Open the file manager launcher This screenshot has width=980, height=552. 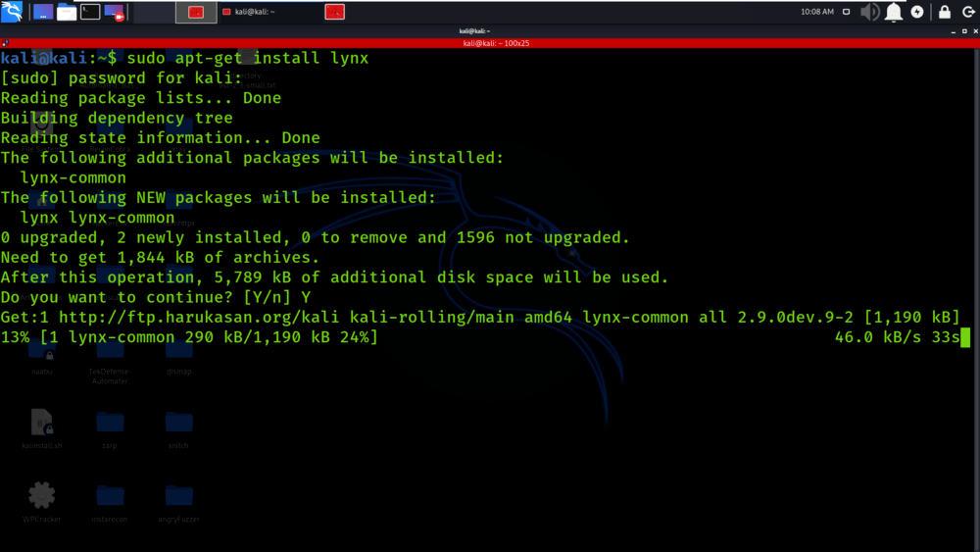[x=67, y=12]
